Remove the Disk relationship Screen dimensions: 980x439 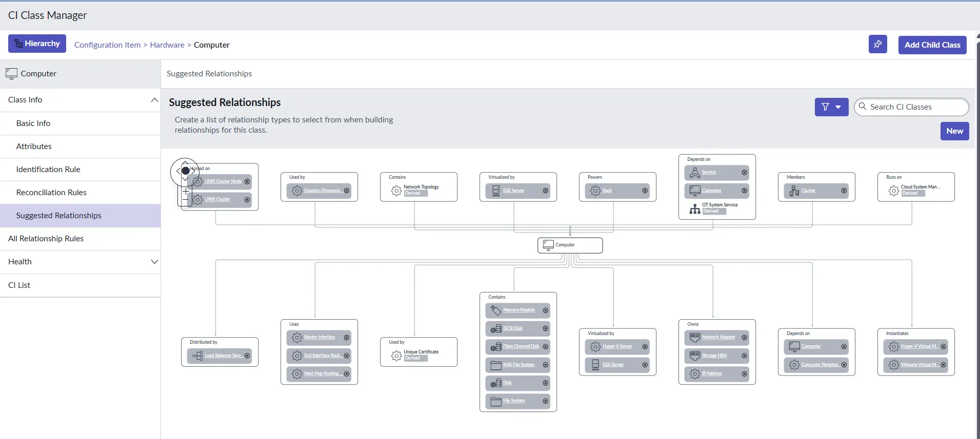tap(546, 383)
